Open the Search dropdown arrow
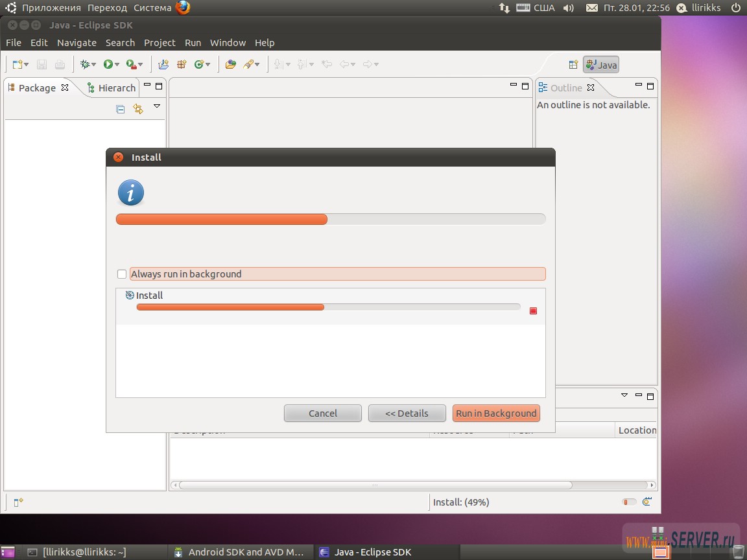 click(x=257, y=65)
